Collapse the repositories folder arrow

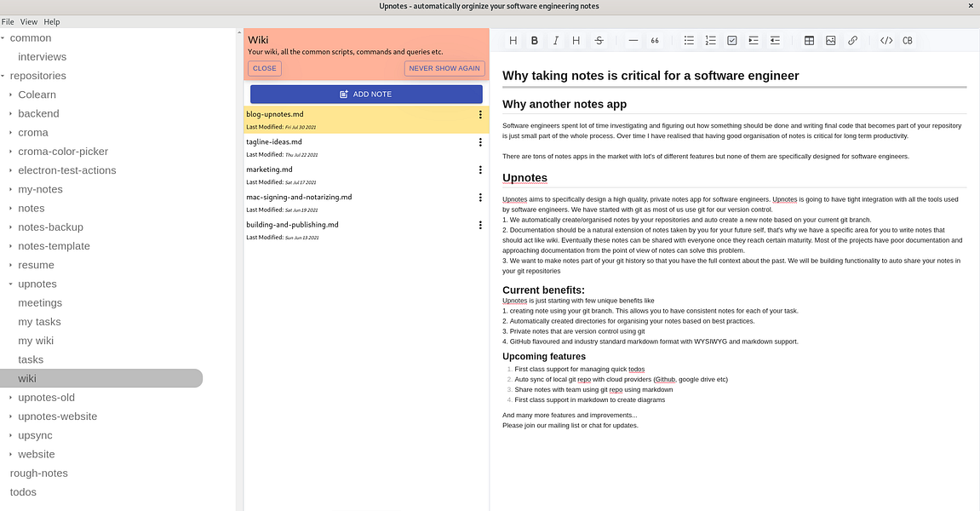click(x=3, y=76)
